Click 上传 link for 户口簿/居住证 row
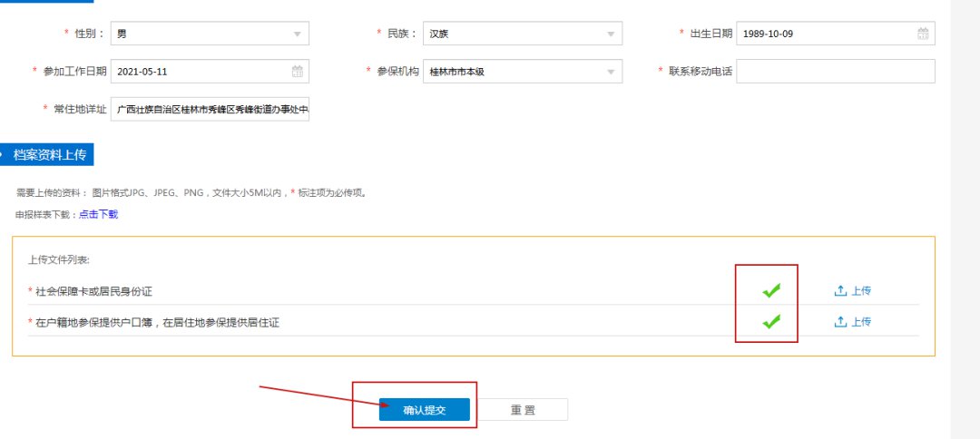Viewport: 980px width, 439px height. 861,322
